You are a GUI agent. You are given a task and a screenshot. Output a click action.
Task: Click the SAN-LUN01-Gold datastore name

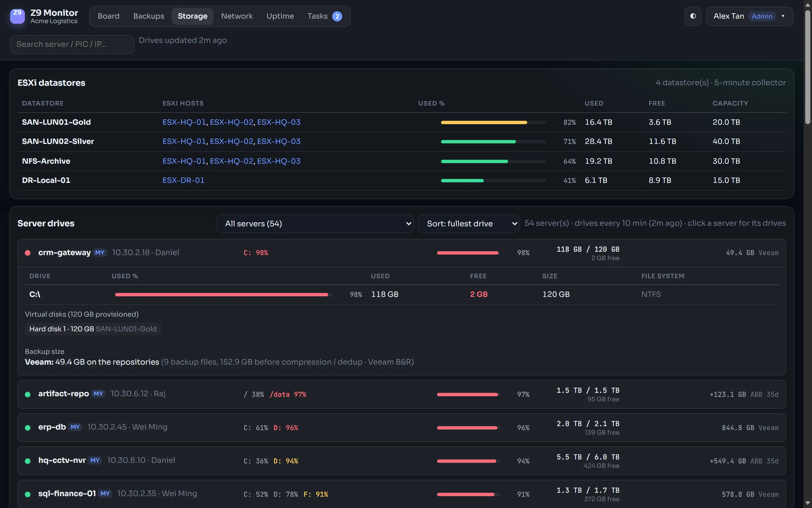coord(57,122)
